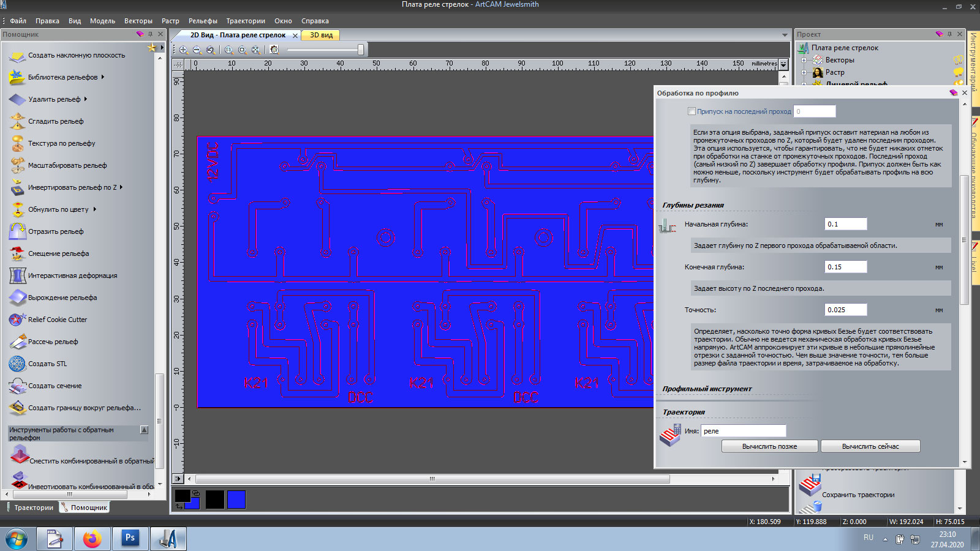This screenshot has width=980, height=551.
Task: Click Сместить комбинированный в обратный icon
Action: coord(19,455)
